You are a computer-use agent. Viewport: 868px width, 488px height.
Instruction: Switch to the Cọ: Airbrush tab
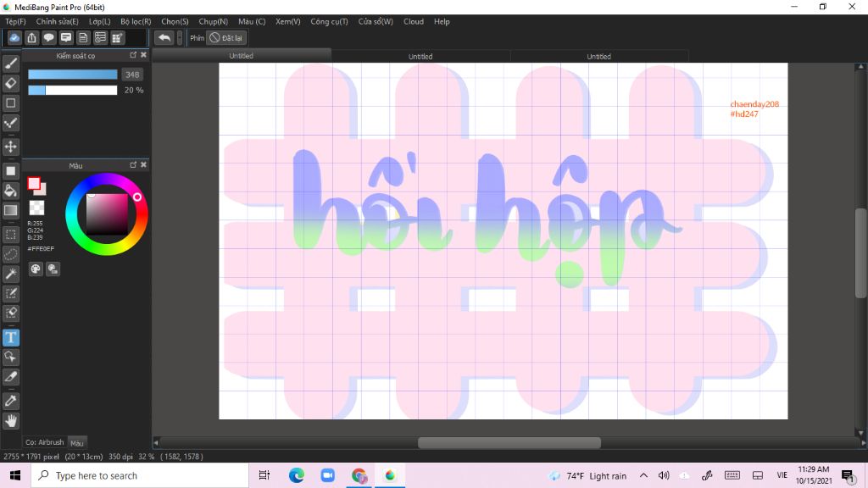[x=44, y=442]
